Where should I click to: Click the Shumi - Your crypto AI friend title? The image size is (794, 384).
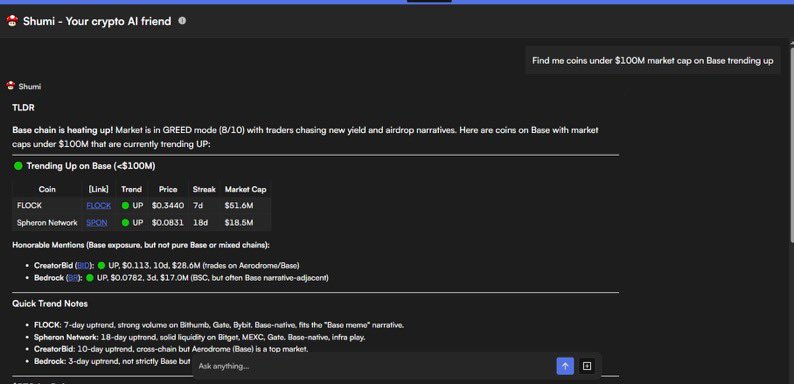click(x=97, y=21)
